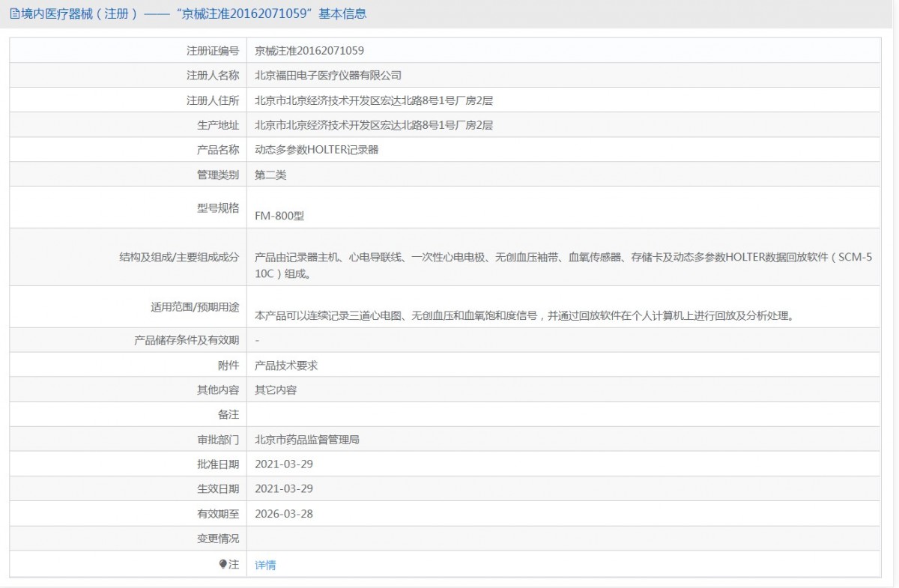
Task: Click the 有效期至 label
Action: click(x=218, y=514)
